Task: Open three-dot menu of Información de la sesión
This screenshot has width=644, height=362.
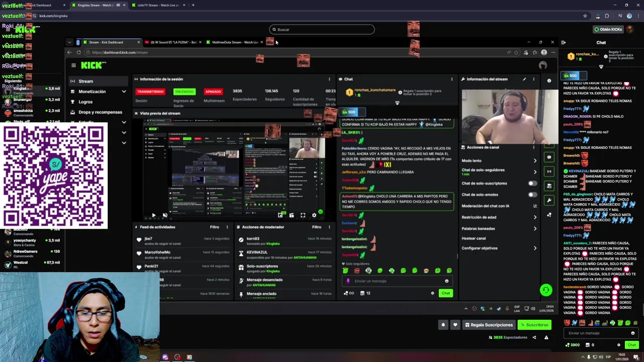Action: [x=330, y=79]
